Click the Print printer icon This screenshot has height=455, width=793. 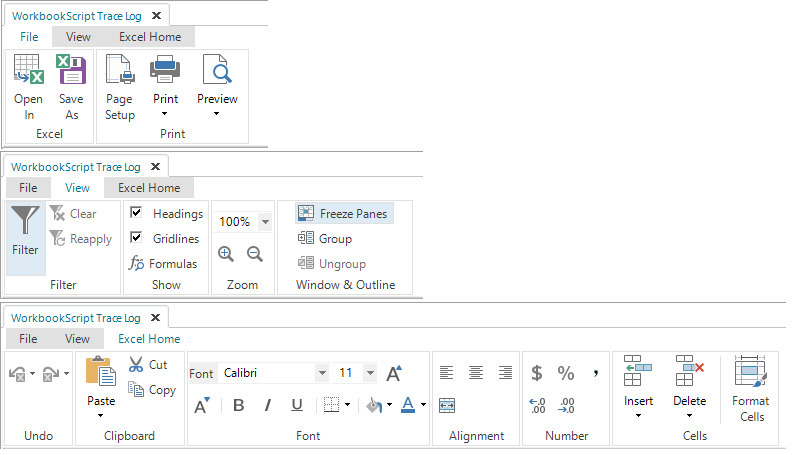click(165, 69)
